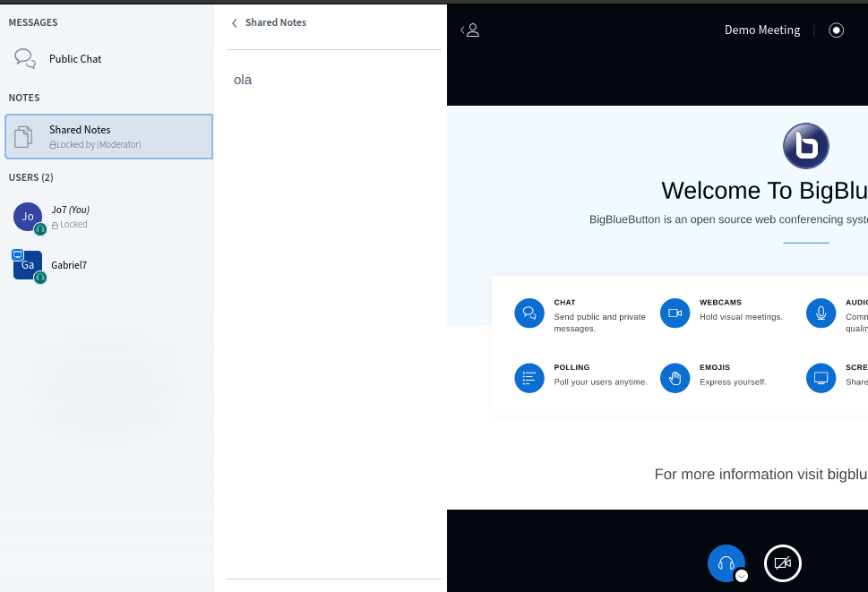Image resolution: width=868 pixels, height=592 pixels.
Task: Click the EMOJIS label on slide
Action: coord(715,367)
